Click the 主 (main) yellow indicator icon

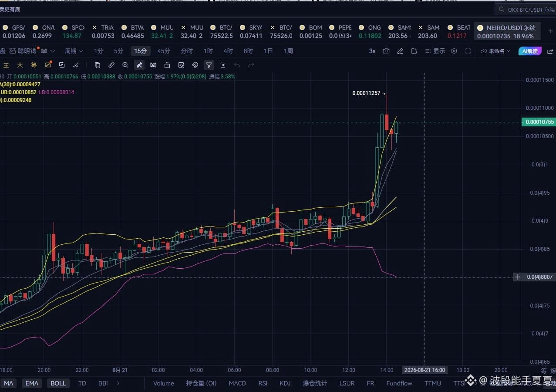click(x=6, y=65)
